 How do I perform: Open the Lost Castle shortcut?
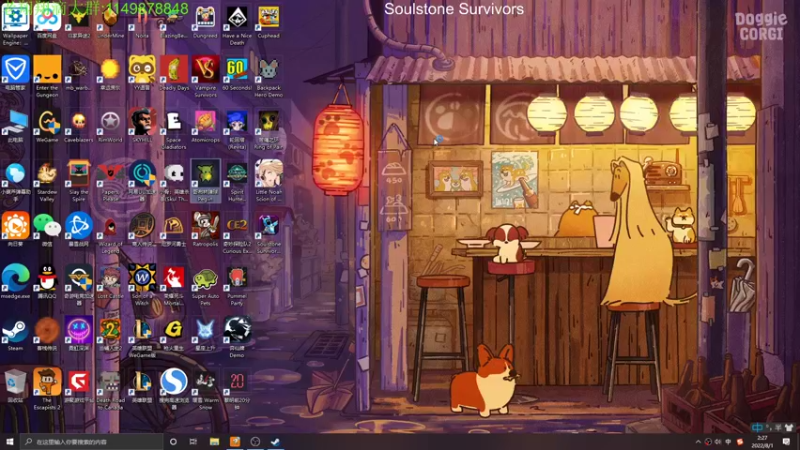(x=110, y=282)
